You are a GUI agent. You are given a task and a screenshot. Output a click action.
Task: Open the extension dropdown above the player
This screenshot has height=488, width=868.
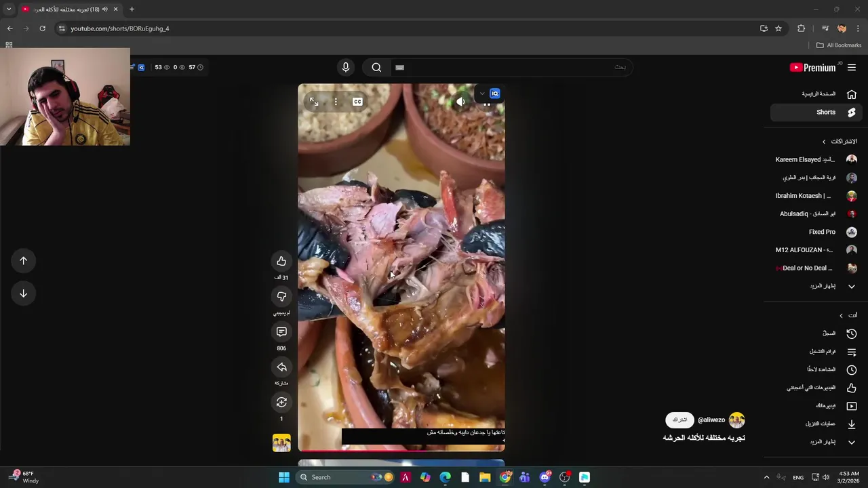[482, 94]
